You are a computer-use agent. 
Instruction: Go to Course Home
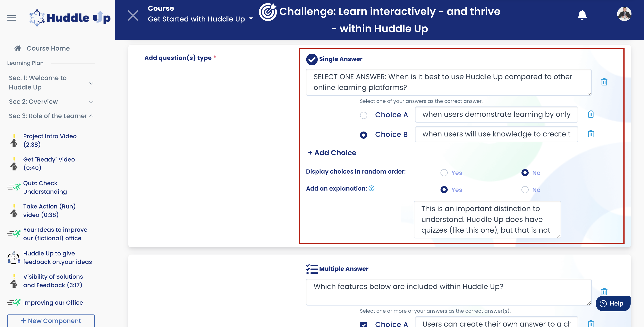(x=48, y=48)
